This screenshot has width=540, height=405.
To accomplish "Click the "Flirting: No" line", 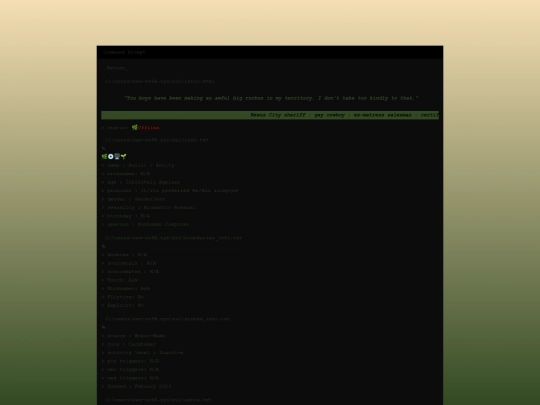I will 123,297.
